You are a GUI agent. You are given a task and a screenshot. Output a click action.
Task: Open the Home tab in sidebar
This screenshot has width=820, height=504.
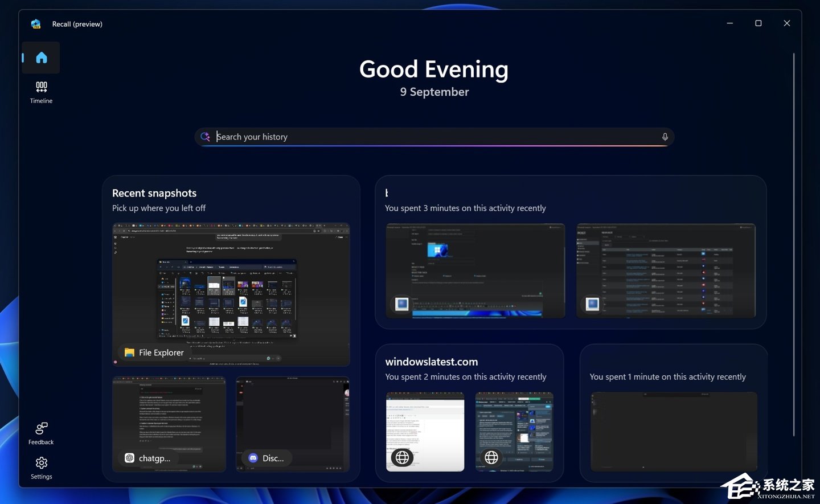pyautogui.click(x=41, y=58)
